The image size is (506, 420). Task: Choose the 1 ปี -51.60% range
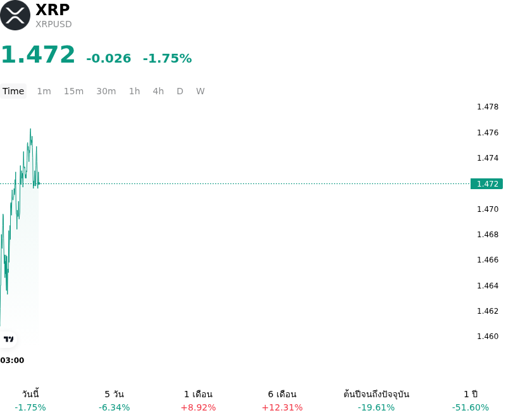click(x=471, y=400)
